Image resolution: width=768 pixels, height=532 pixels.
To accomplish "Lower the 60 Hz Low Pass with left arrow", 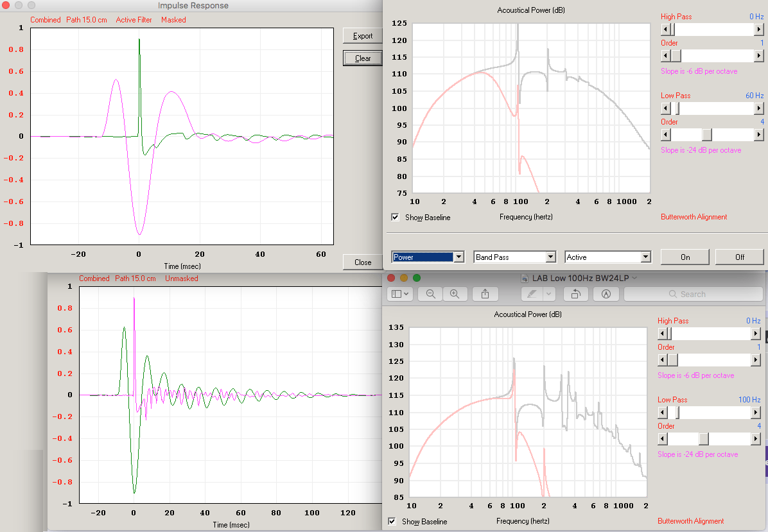I will coord(665,108).
